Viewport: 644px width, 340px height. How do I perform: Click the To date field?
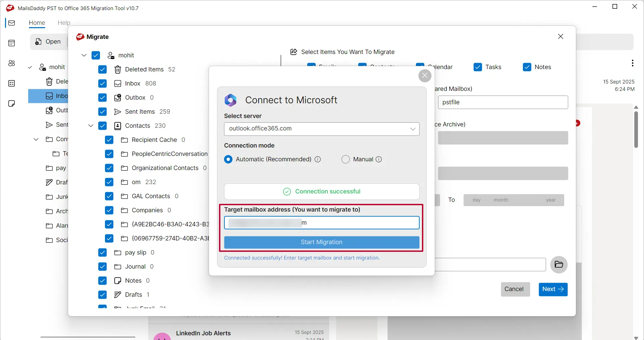pos(514,200)
